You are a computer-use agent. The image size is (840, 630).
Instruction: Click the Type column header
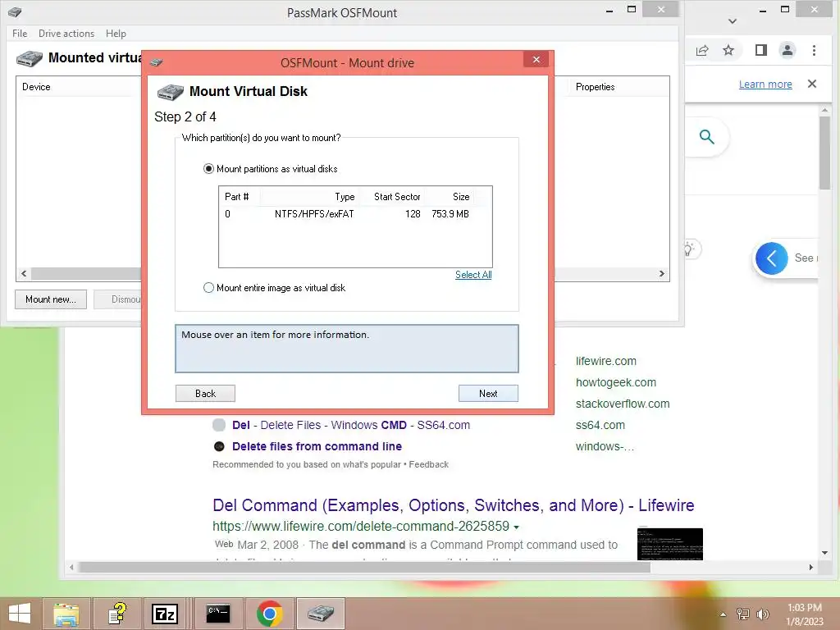(309, 197)
